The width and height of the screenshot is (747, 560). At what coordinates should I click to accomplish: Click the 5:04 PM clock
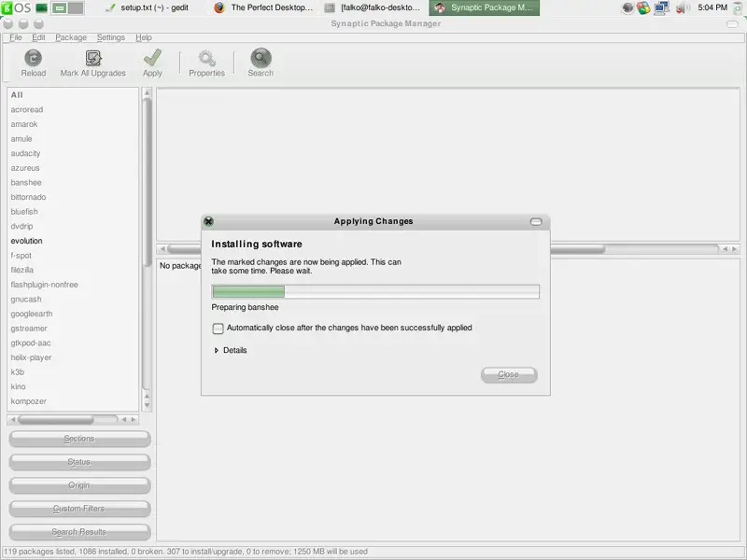coord(712,7)
